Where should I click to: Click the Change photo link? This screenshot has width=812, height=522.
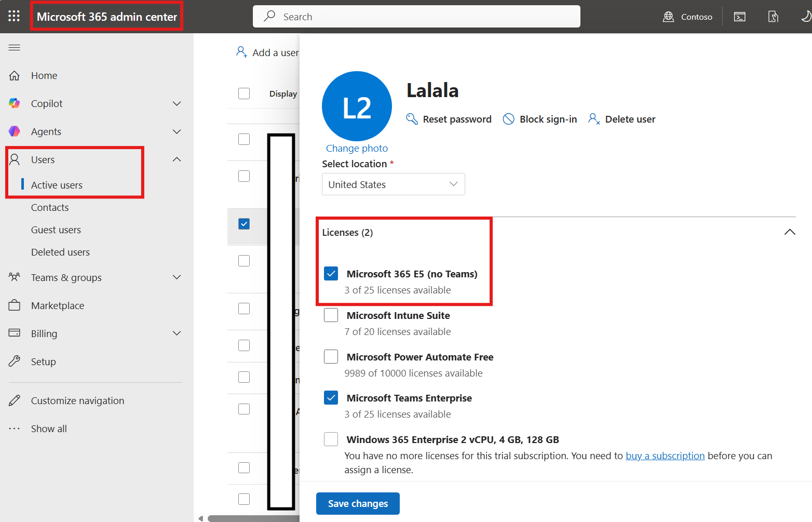click(357, 148)
